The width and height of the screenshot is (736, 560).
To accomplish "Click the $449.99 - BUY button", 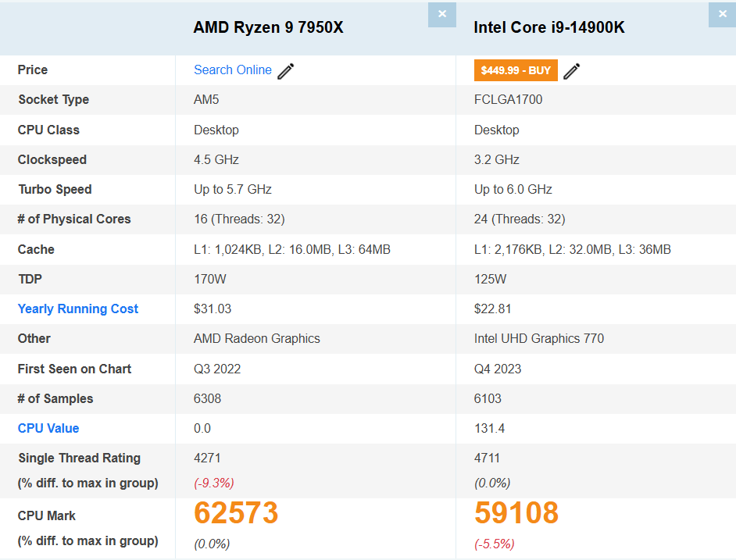I will 516,70.
